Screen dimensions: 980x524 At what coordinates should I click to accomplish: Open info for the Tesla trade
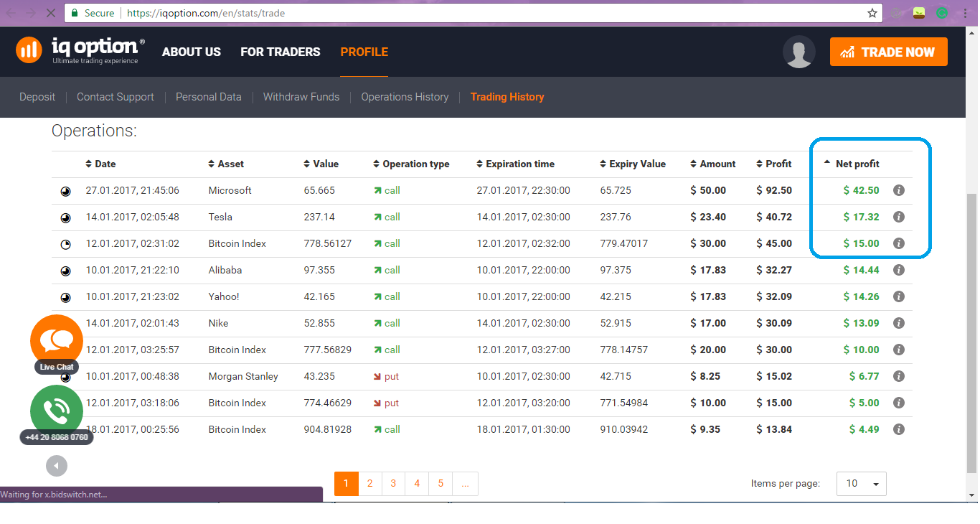[x=898, y=217]
